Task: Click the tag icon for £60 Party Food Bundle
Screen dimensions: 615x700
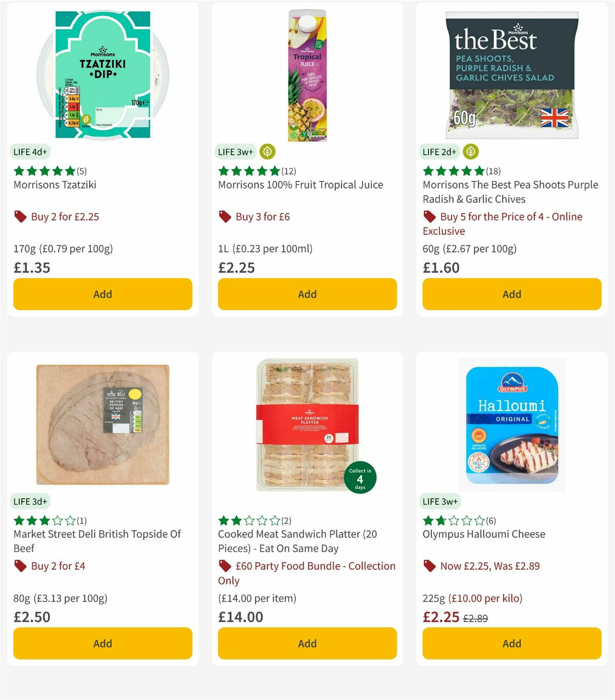Action: click(225, 566)
